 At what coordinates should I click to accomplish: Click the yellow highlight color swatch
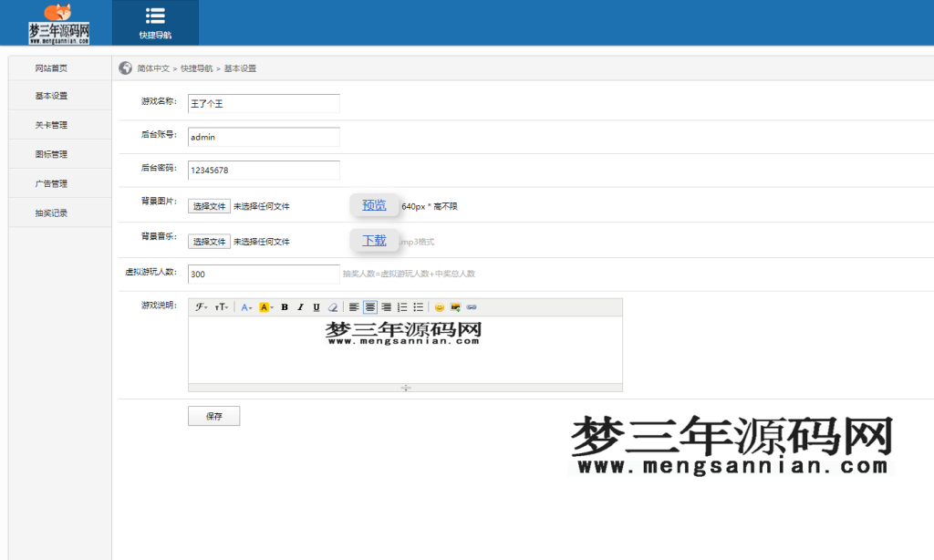264,307
